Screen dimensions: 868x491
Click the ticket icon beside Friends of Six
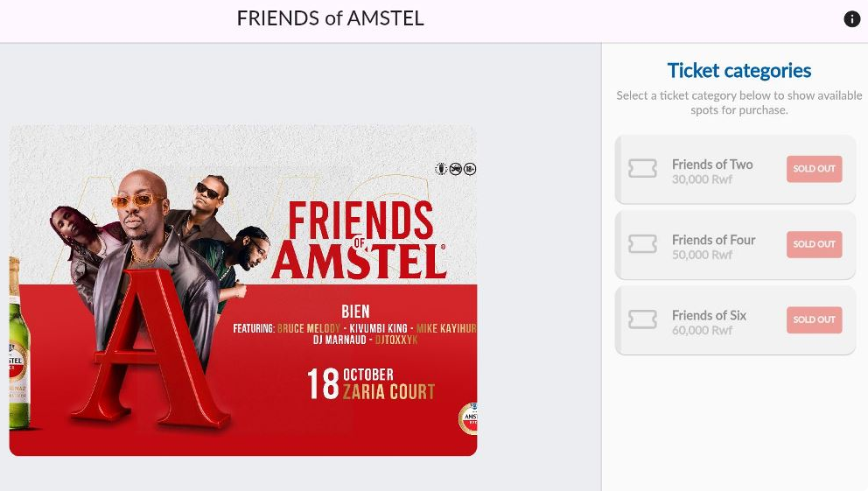coord(642,319)
